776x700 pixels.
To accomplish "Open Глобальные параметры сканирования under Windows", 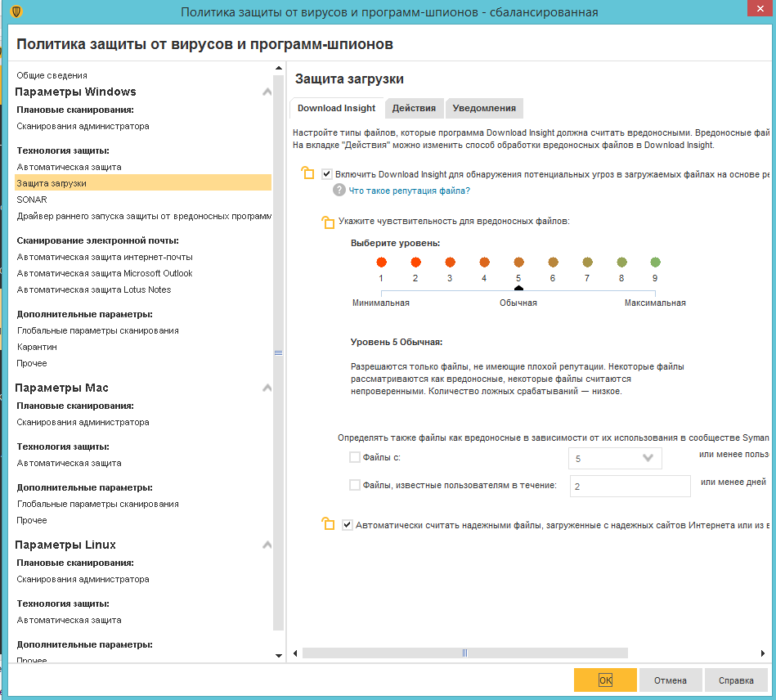I will [97, 330].
